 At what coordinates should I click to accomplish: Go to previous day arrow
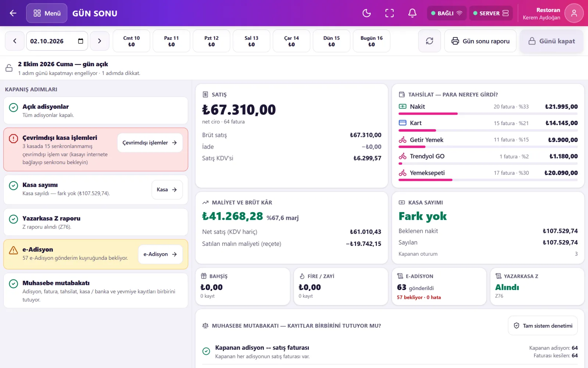(15, 41)
